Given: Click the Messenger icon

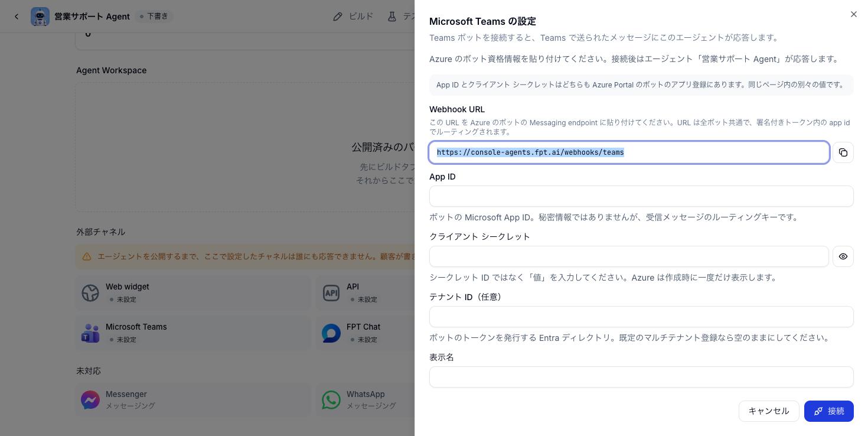Looking at the screenshot, I should click(90, 400).
